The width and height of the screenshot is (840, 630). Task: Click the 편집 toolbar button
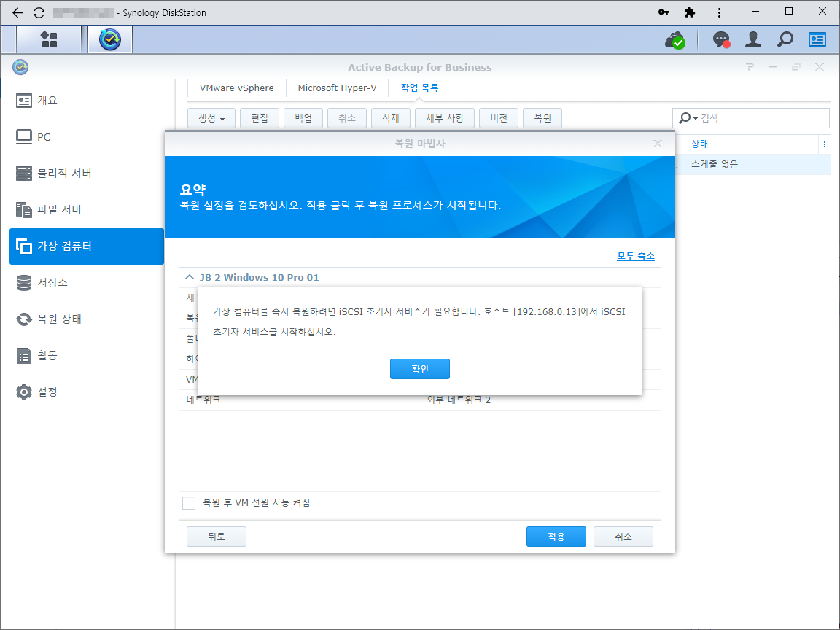point(260,118)
